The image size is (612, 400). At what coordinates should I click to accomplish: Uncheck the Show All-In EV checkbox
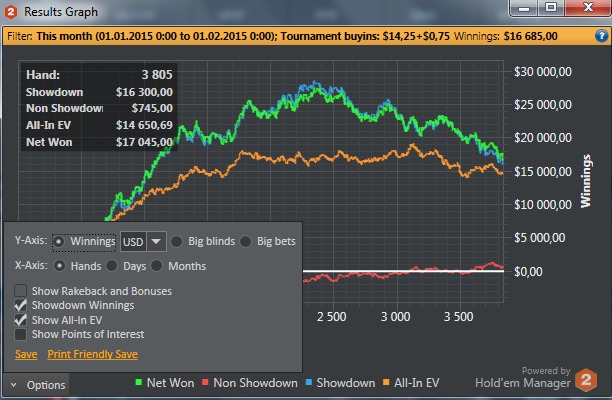20,320
